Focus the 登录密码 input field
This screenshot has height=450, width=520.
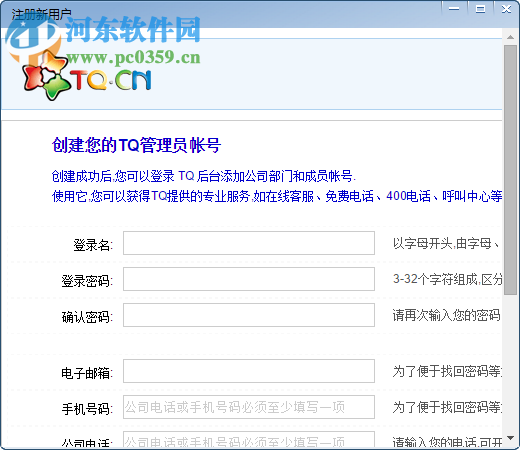(249, 279)
